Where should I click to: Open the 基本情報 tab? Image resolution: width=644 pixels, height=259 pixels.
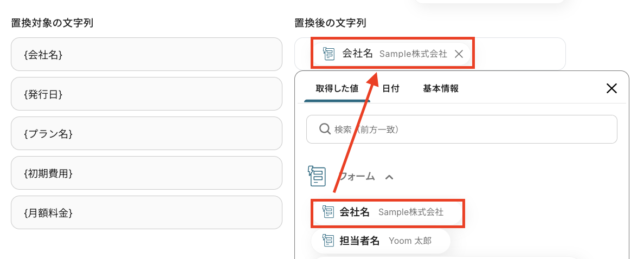[x=440, y=89]
